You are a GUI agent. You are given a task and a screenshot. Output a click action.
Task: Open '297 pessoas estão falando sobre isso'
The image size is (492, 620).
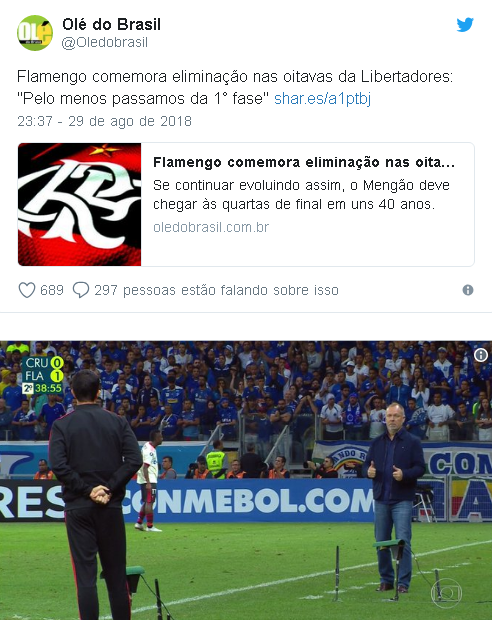[216, 290]
